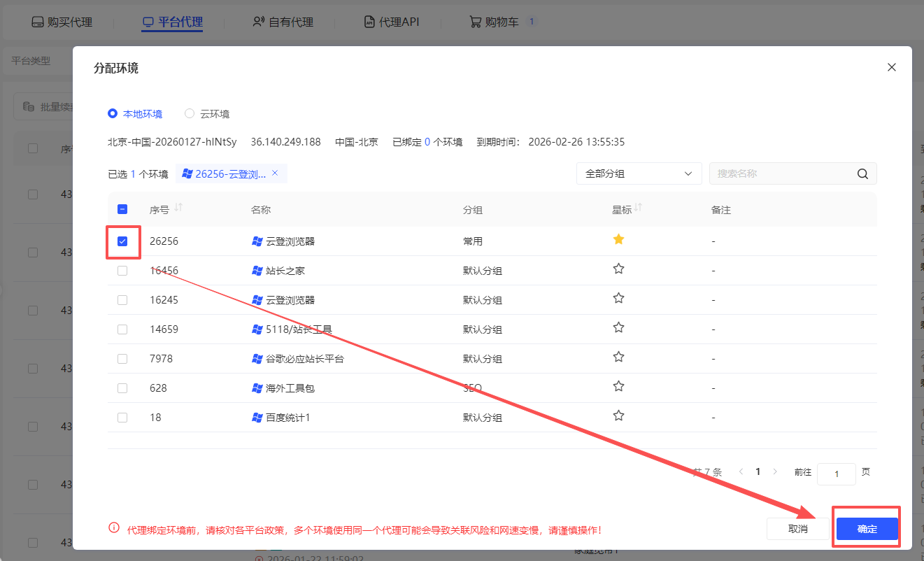Viewport: 924px width, 561px height.
Task: Click the 取消 cancel button
Action: [x=797, y=529]
